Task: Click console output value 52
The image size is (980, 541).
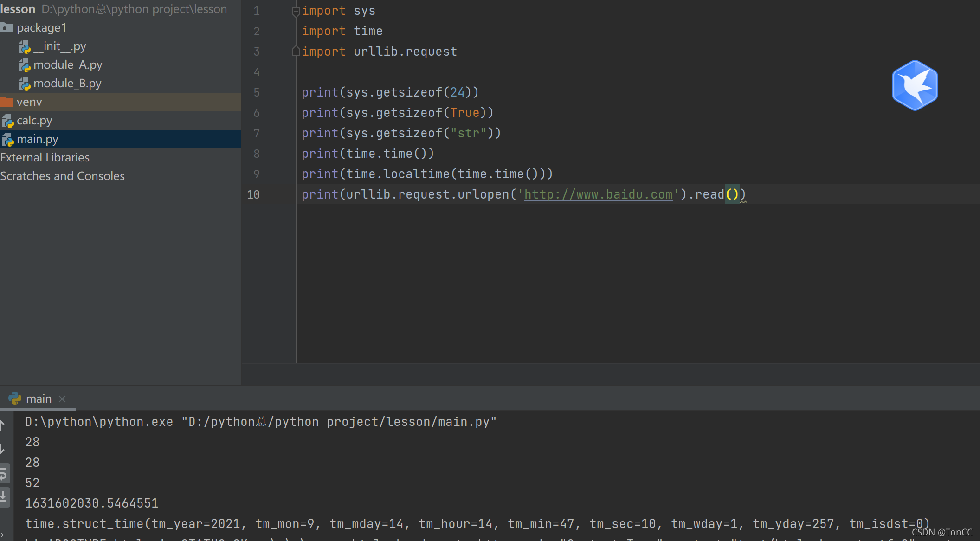Action: point(32,483)
